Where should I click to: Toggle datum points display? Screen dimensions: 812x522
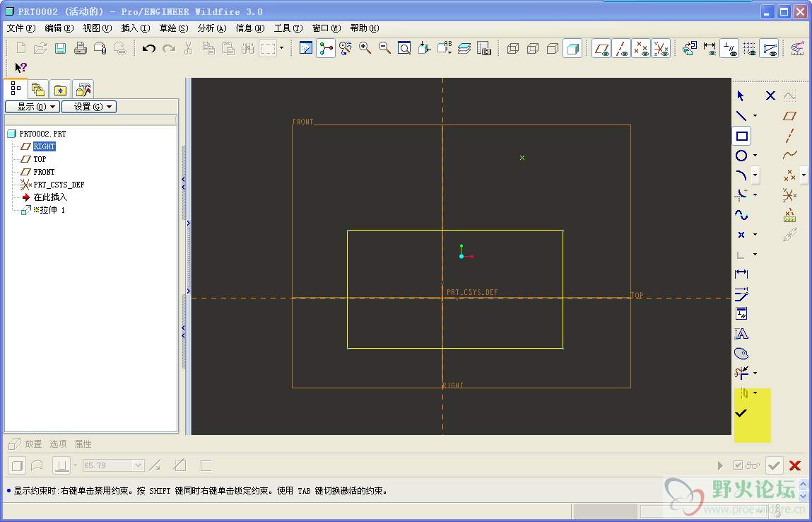coord(641,49)
